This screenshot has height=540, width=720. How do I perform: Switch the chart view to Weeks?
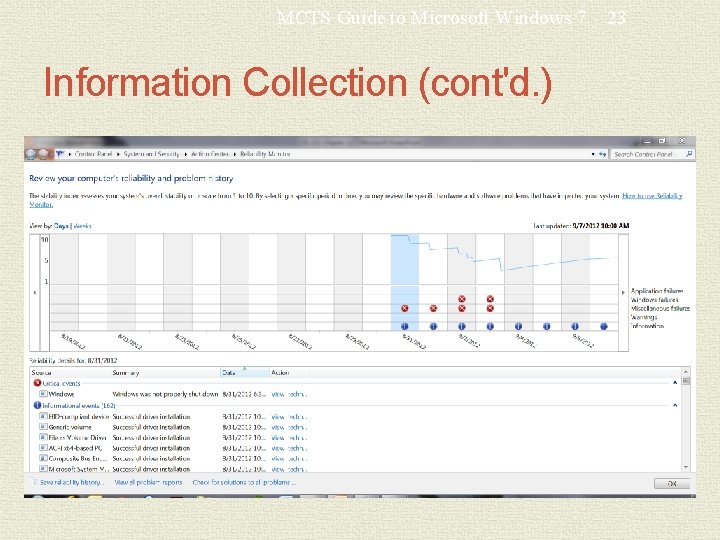click(83, 226)
